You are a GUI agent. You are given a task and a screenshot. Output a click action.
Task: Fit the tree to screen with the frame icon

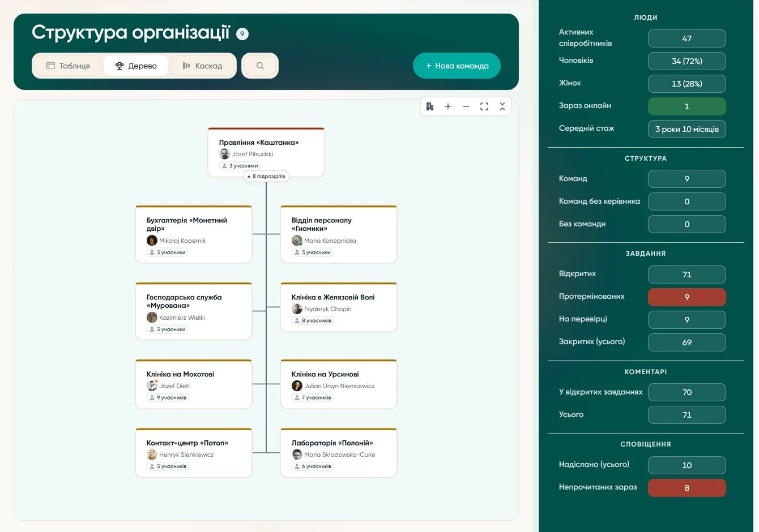coord(484,106)
